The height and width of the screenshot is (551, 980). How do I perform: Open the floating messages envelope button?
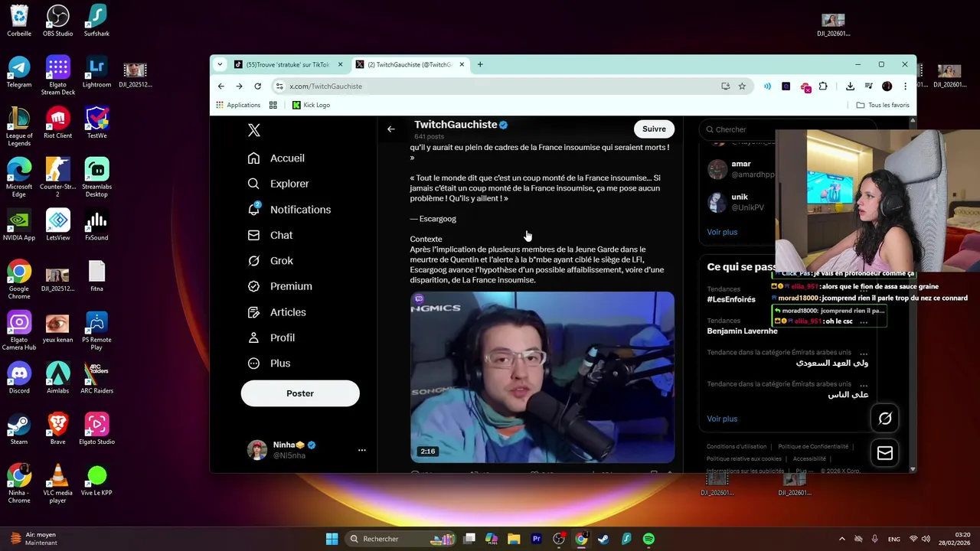click(x=885, y=453)
